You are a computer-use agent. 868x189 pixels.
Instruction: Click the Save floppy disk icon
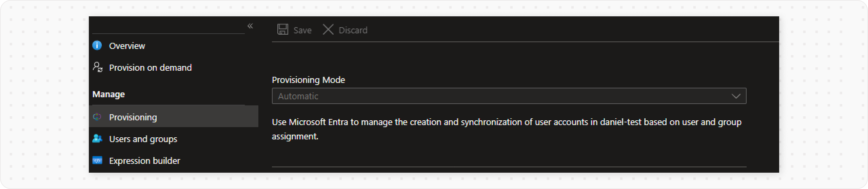pos(283,30)
